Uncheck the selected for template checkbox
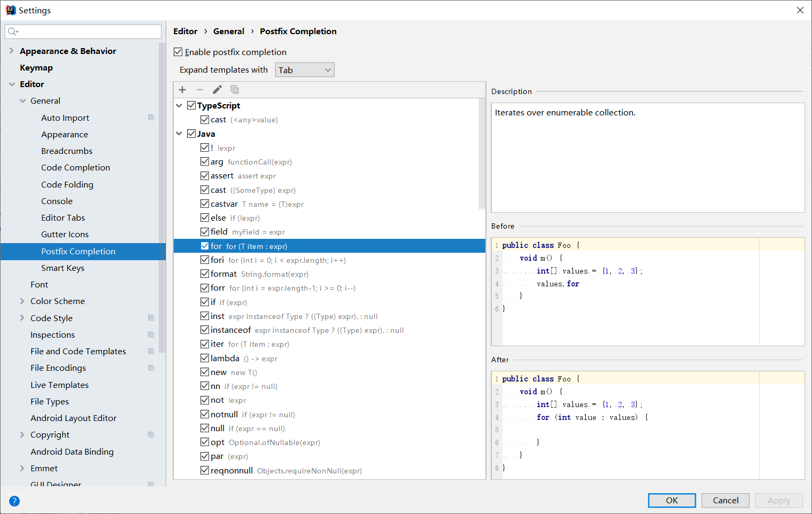Screen dimensions: 812x514 (x=205, y=246)
